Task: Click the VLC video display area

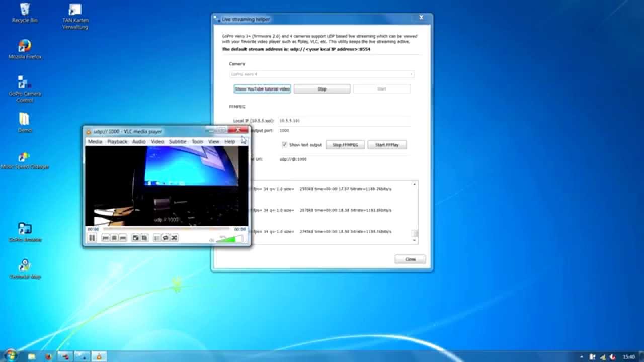Action: [166, 186]
